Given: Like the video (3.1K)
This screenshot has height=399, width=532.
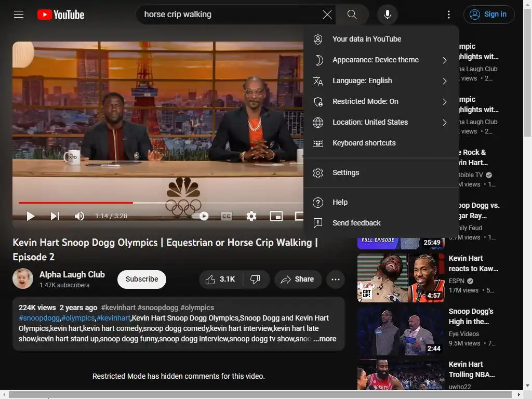Looking at the screenshot, I should (220, 279).
